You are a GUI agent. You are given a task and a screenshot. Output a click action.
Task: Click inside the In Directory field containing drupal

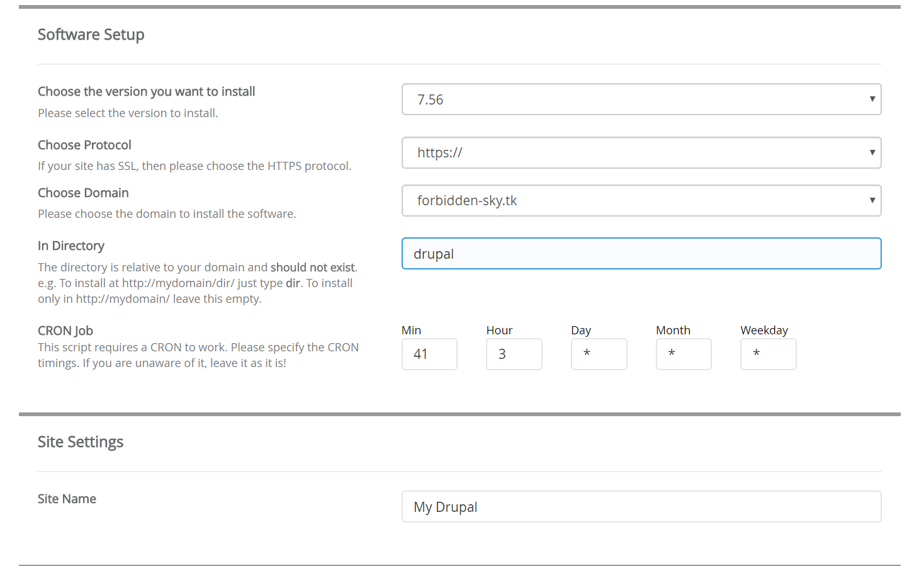click(x=641, y=253)
